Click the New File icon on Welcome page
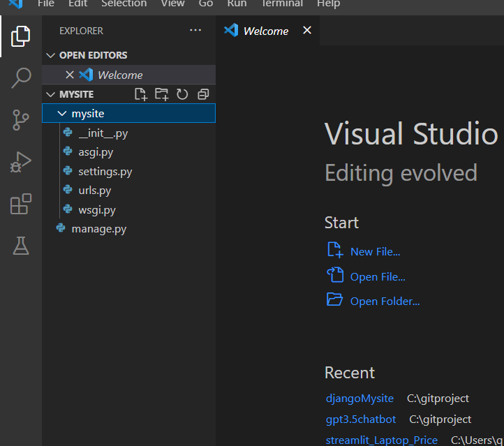504x446 pixels. point(334,250)
